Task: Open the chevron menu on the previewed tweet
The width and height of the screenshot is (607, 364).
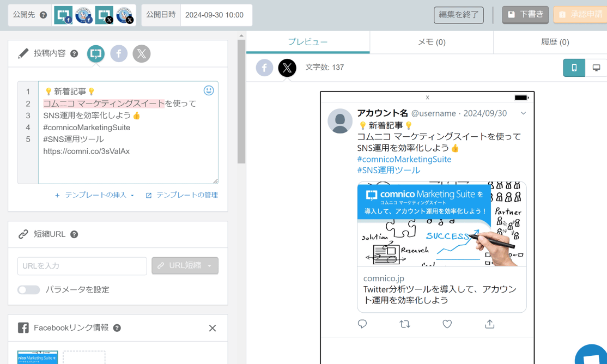Action: pyautogui.click(x=525, y=113)
